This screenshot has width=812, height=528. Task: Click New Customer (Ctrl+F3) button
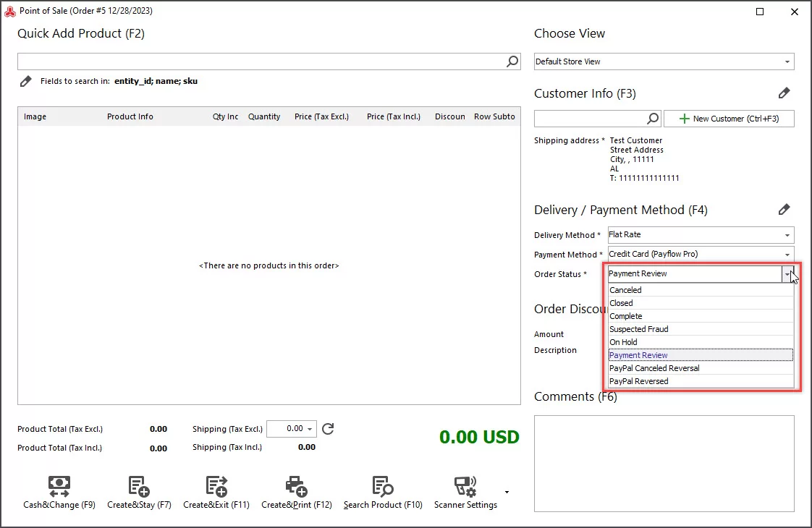pos(729,119)
